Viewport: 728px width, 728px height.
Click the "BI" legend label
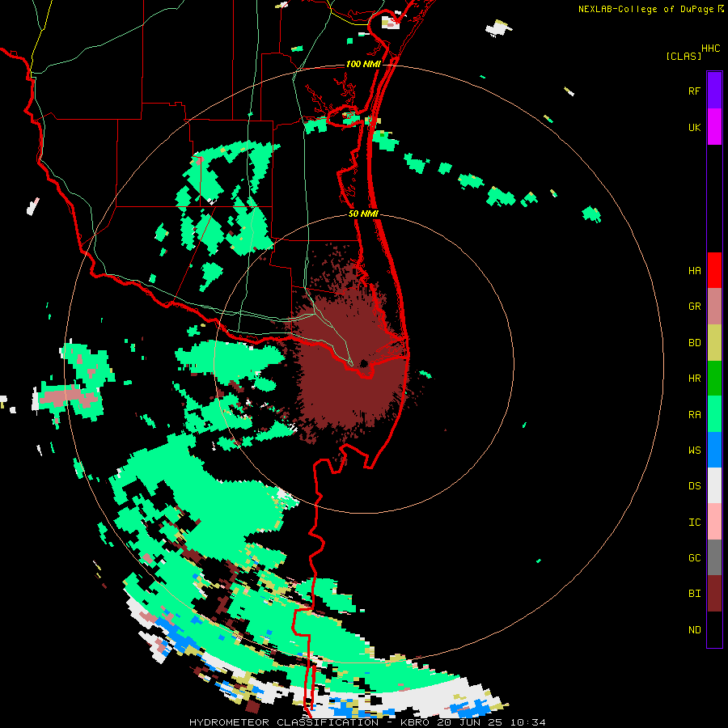694,594
